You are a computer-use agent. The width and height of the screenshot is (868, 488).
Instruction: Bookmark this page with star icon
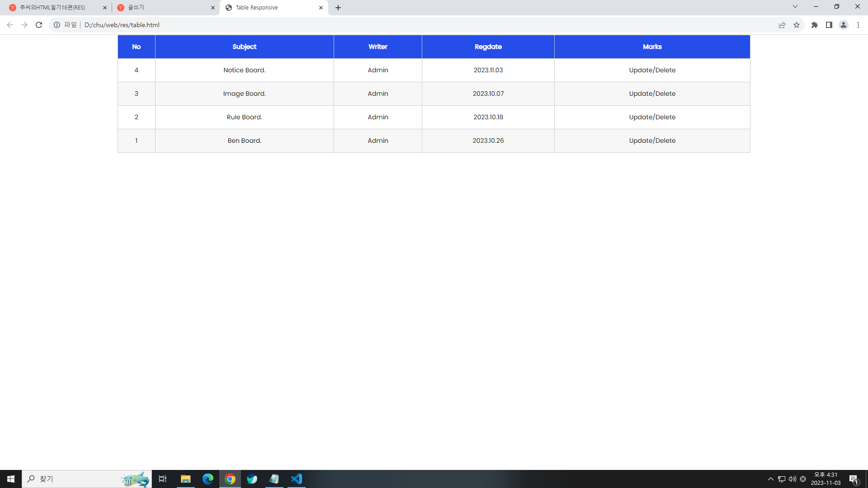pos(797,25)
